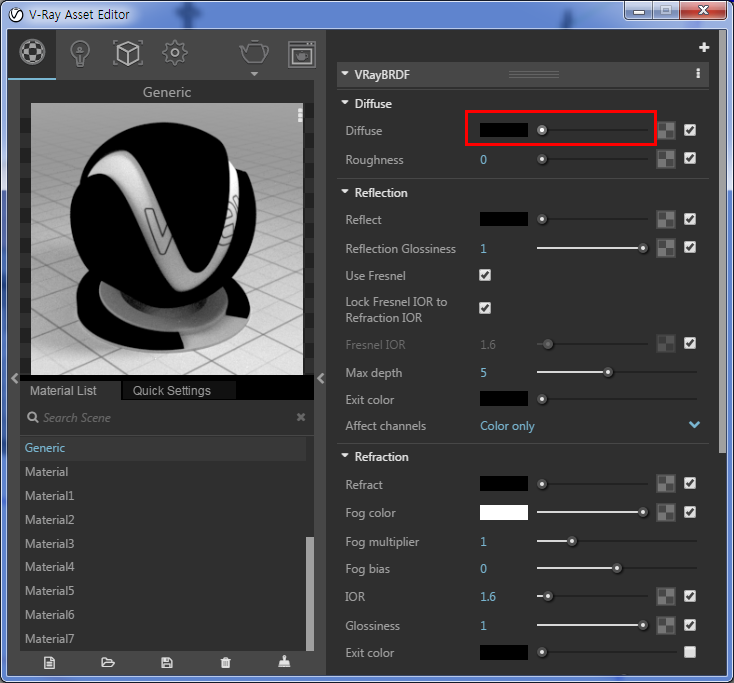Viewport: 734px width, 683px height.
Task: Click the purge unused materials broom icon
Action: (284, 661)
